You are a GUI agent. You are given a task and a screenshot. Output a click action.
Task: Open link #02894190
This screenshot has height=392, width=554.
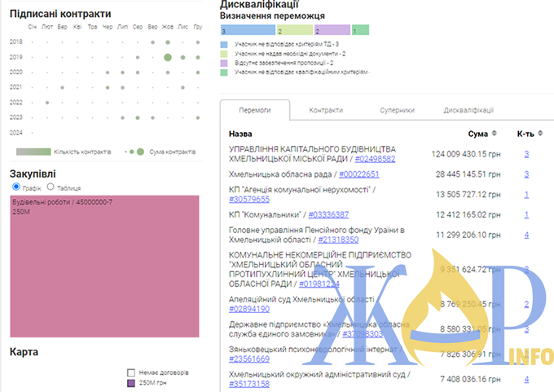(x=249, y=309)
